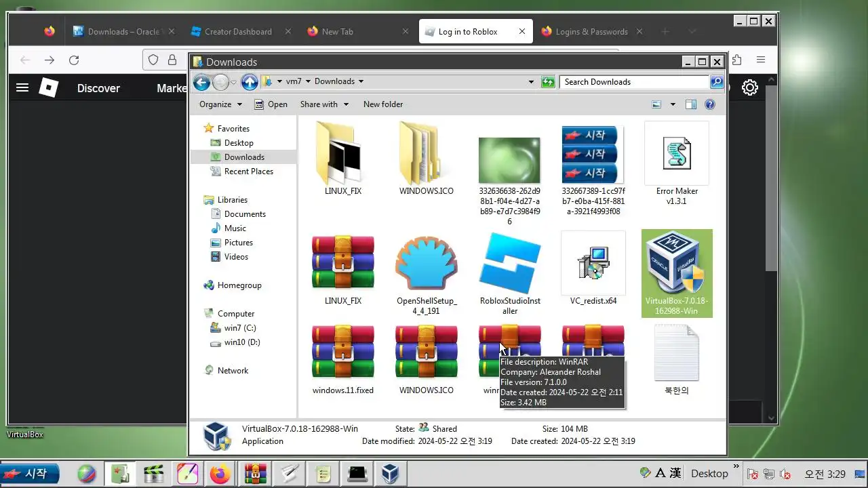The image size is (868, 488).
Task: Select the windows.11.fixed archive
Action: (x=343, y=360)
